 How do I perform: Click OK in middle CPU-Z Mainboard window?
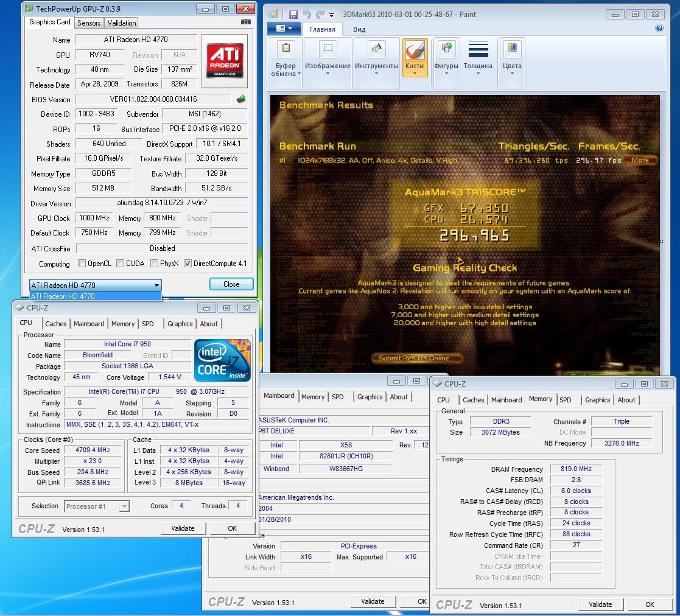click(x=415, y=601)
